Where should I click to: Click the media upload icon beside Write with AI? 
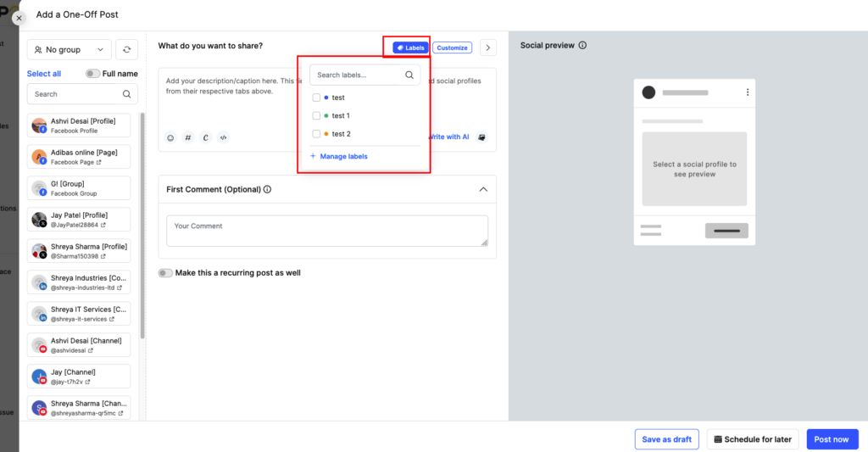(x=481, y=137)
